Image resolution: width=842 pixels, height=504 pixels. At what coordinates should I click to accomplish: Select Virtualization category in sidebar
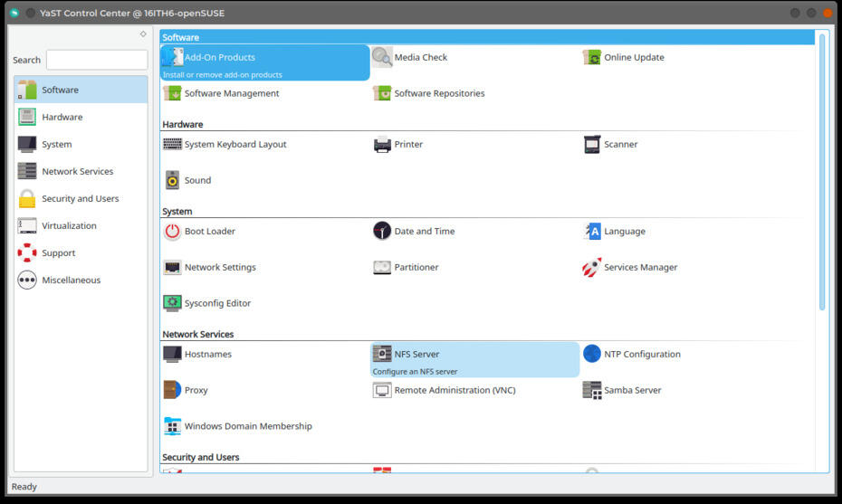click(x=81, y=226)
